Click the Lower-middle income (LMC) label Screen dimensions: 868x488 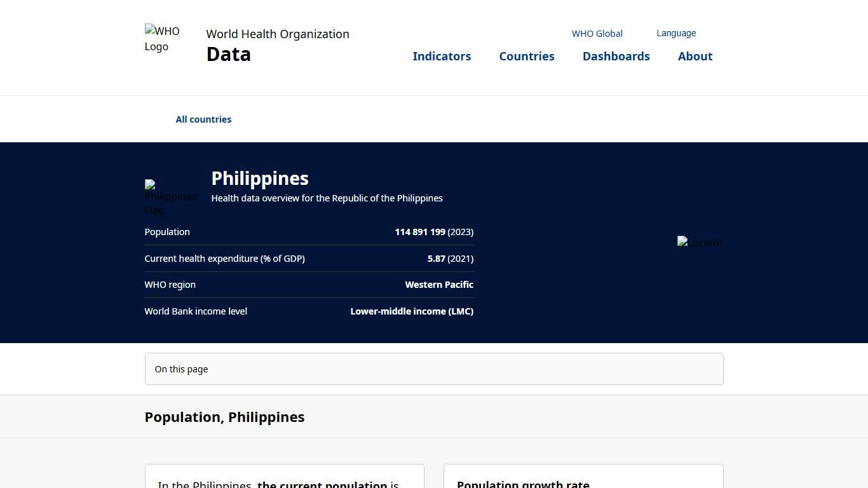coord(412,311)
